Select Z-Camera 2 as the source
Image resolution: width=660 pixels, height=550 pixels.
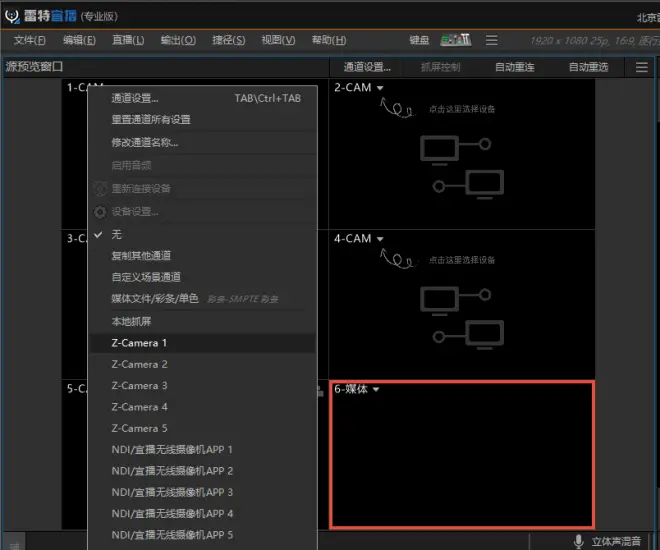(203, 364)
